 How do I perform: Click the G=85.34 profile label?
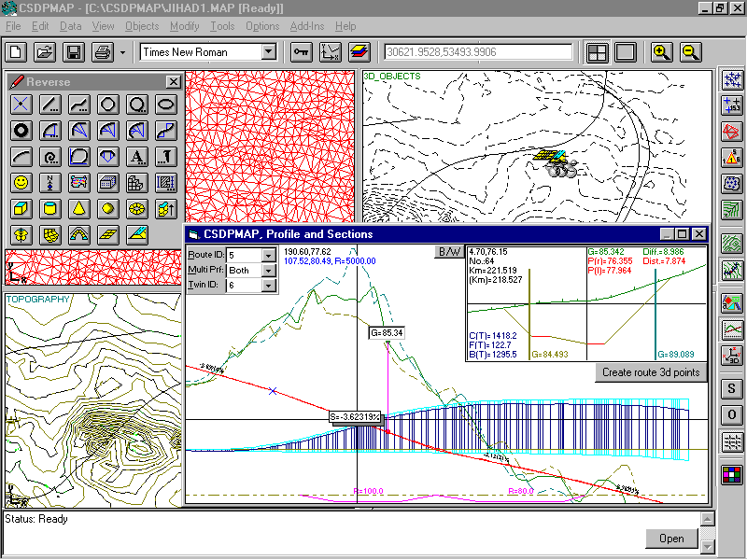pyautogui.click(x=387, y=332)
